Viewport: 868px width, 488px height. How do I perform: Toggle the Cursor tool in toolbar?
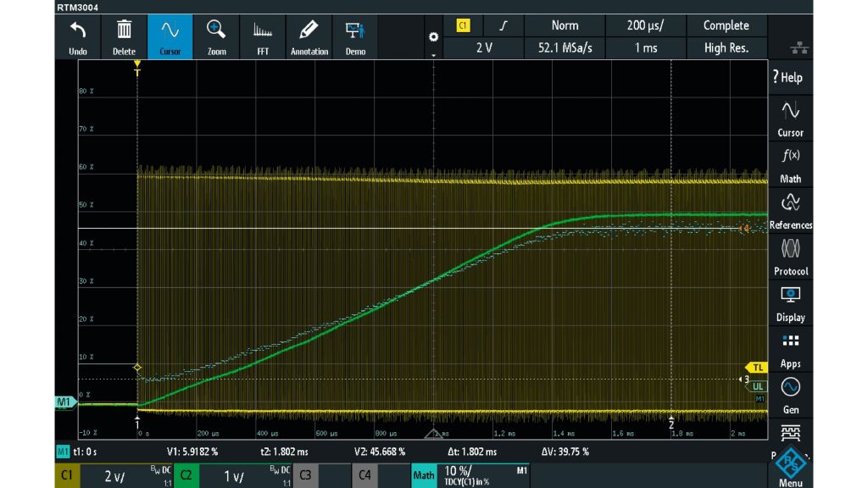(x=170, y=37)
